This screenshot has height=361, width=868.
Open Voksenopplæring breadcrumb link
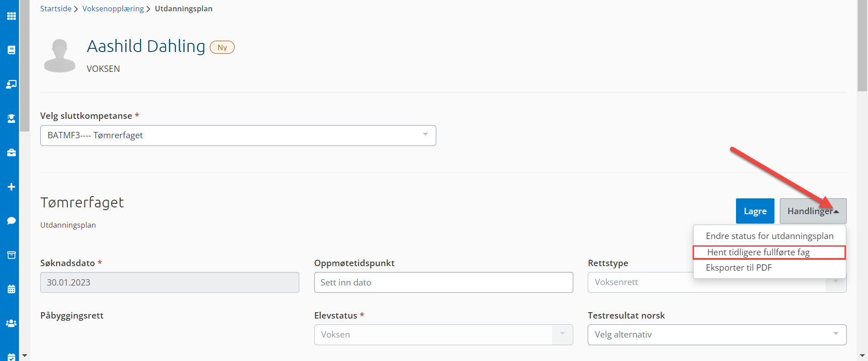[113, 9]
